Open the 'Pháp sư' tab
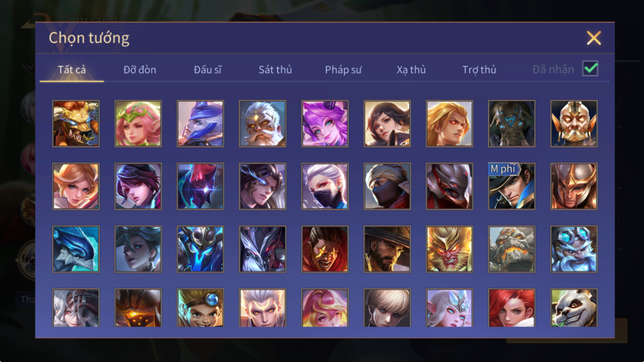The width and height of the screenshot is (644, 362). [343, 70]
